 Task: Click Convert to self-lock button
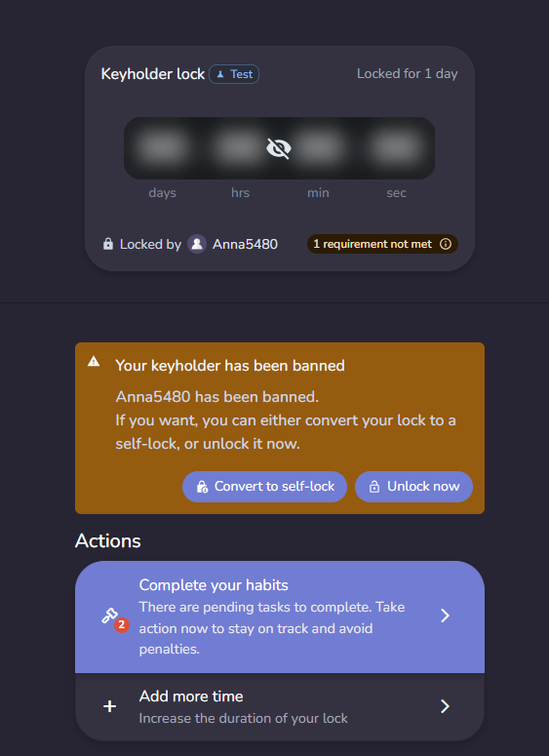tap(264, 487)
